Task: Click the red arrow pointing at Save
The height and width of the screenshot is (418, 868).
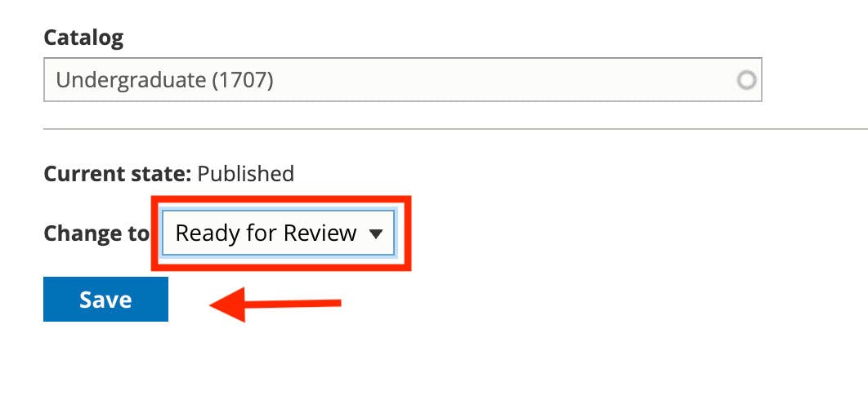Action: click(x=275, y=304)
